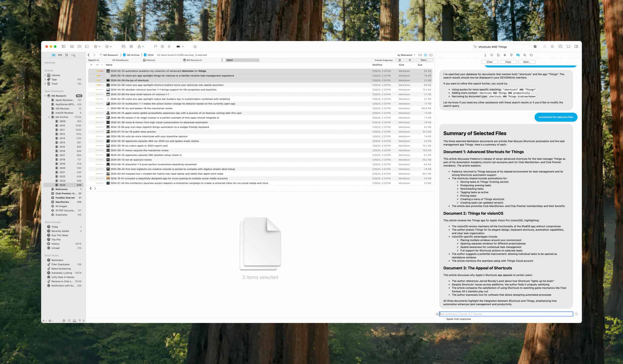
Task: Open the circle action menu dropdown in toolbar
Action: [109, 46]
